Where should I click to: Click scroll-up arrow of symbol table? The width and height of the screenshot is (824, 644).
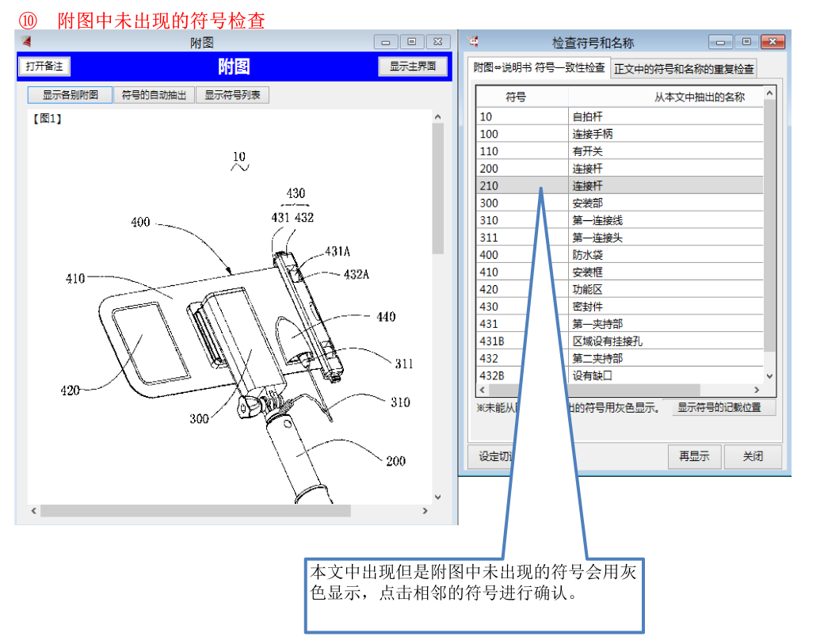point(769,93)
